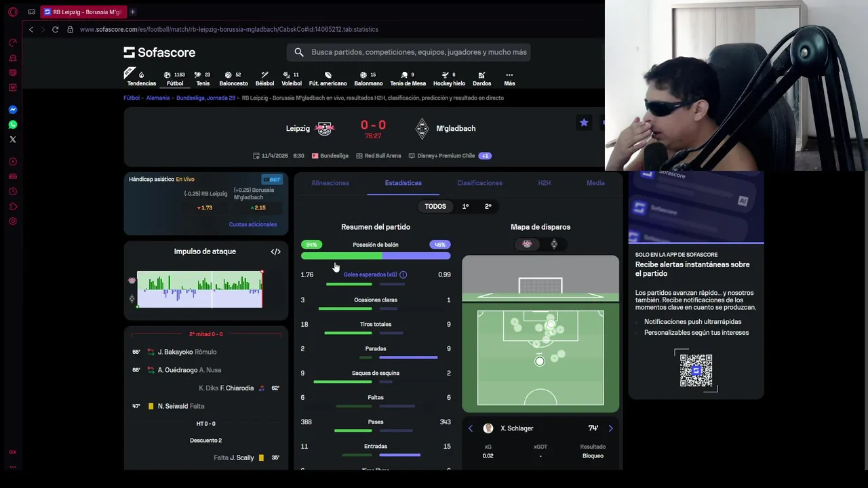Expand the +1 TV channels badge

tap(484, 155)
